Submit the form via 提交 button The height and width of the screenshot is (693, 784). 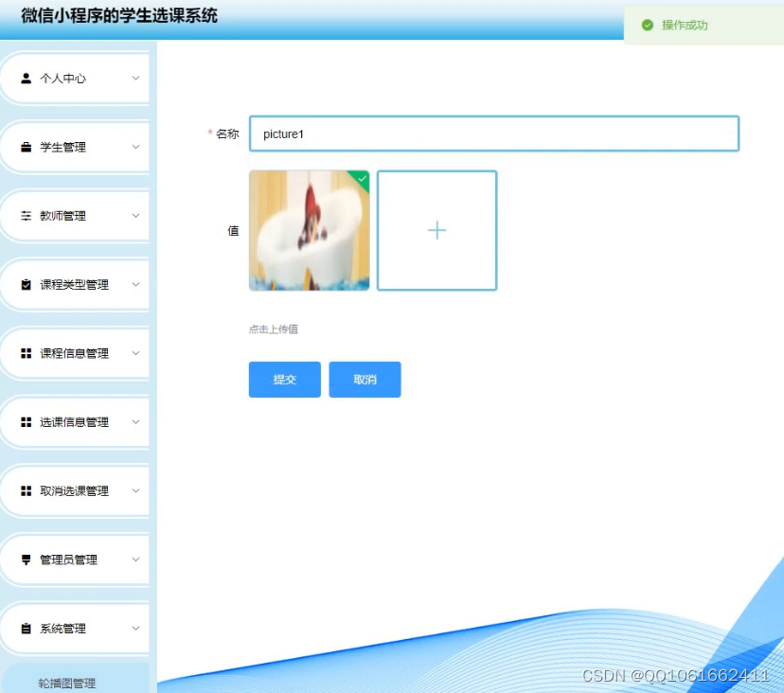(x=284, y=379)
